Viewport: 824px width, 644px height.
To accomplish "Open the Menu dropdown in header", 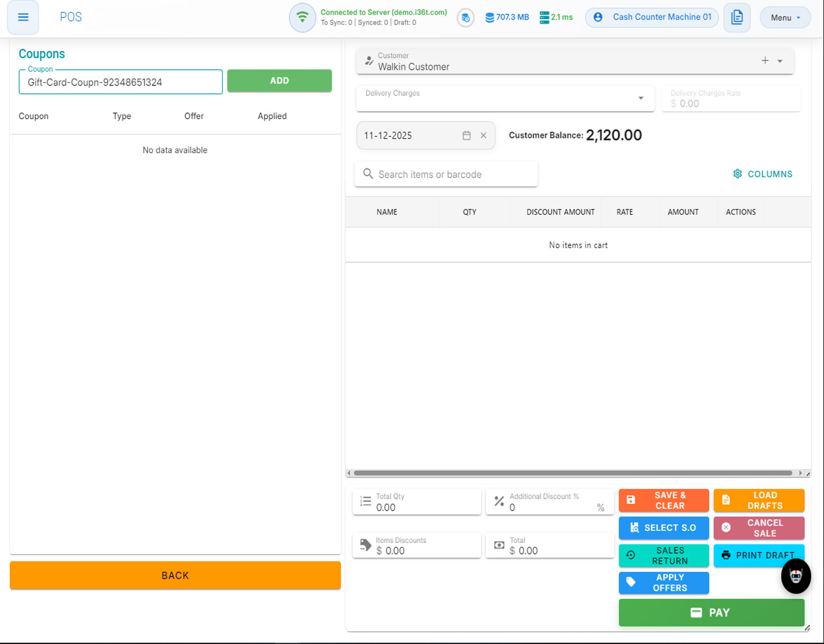I will pos(785,18).
